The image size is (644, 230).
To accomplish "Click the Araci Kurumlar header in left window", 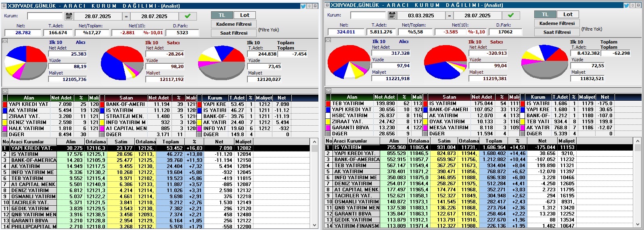I will pyautogui.click(x=32, y=142).
